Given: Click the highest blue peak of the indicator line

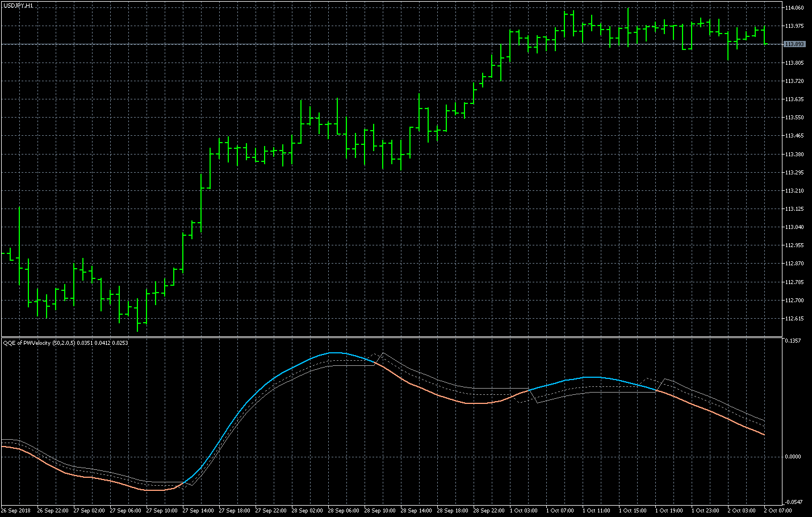Looking at the screenshot, I should [335, 353].
